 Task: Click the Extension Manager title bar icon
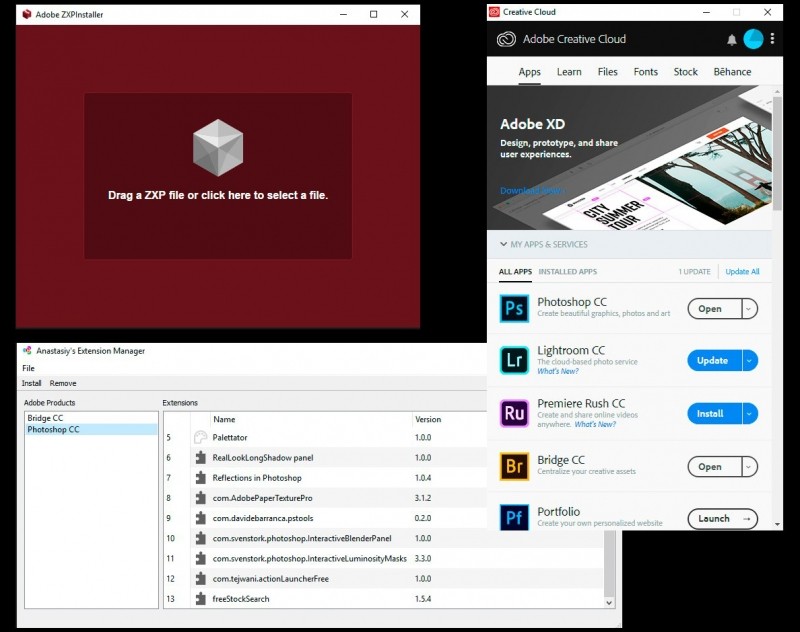(27, 350)
